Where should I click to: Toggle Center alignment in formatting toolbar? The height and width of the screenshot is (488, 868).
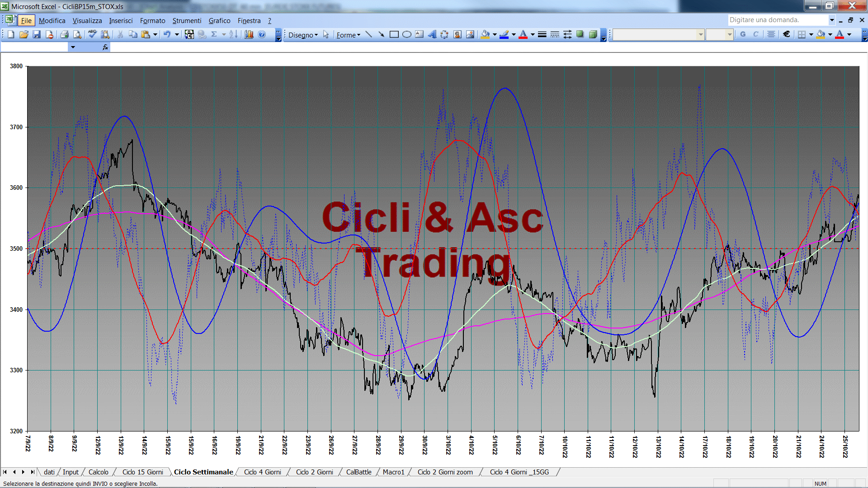click(771, 34)
